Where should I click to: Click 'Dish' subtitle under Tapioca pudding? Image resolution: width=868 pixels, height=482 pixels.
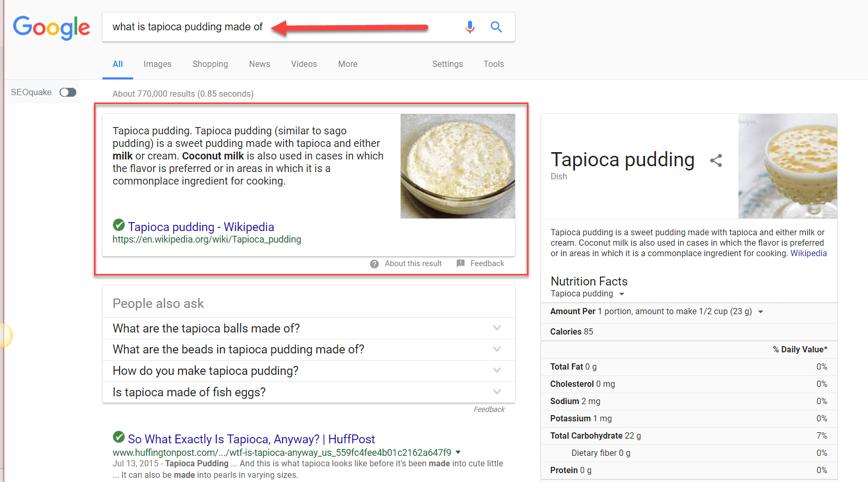(x=559, y=177)
